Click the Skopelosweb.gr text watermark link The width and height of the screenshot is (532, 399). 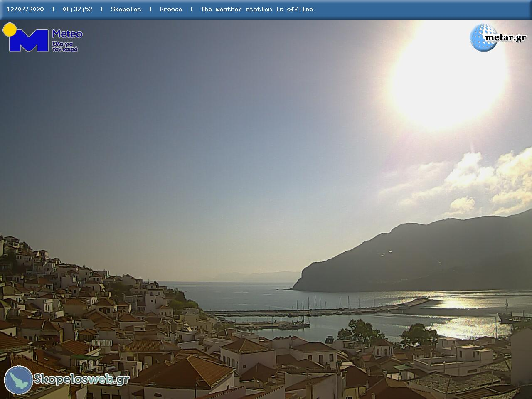pos(81,379)
